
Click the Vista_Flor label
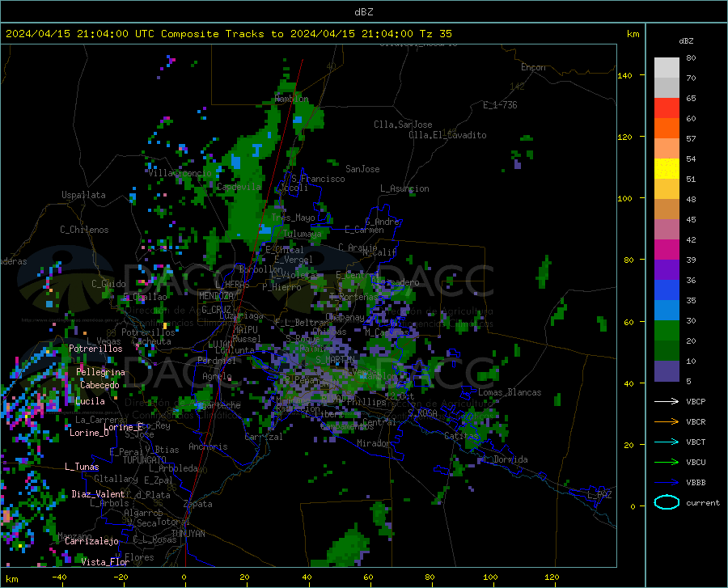105,562
